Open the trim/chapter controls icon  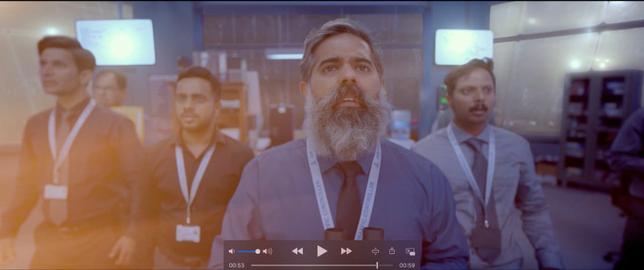tap(375, 251)
